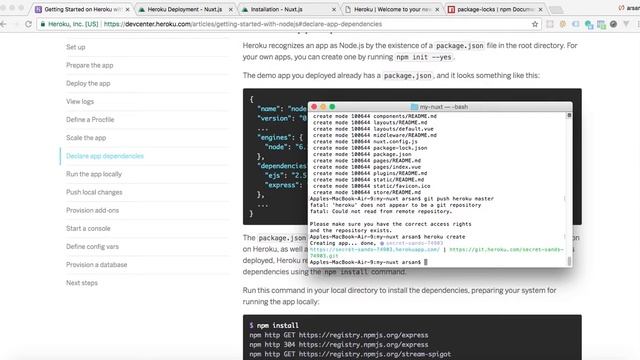Open the Set up sidebar section

pos(76,47)
